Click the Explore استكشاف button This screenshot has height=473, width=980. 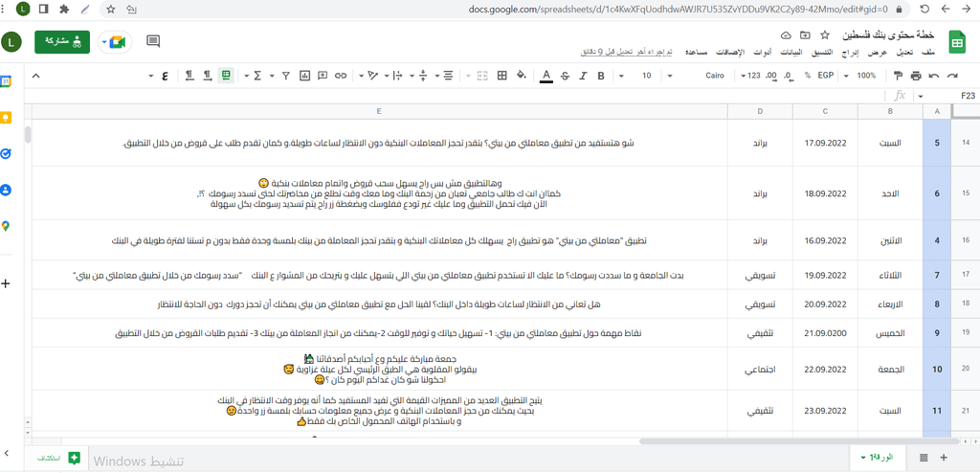(x=59, y=458)
